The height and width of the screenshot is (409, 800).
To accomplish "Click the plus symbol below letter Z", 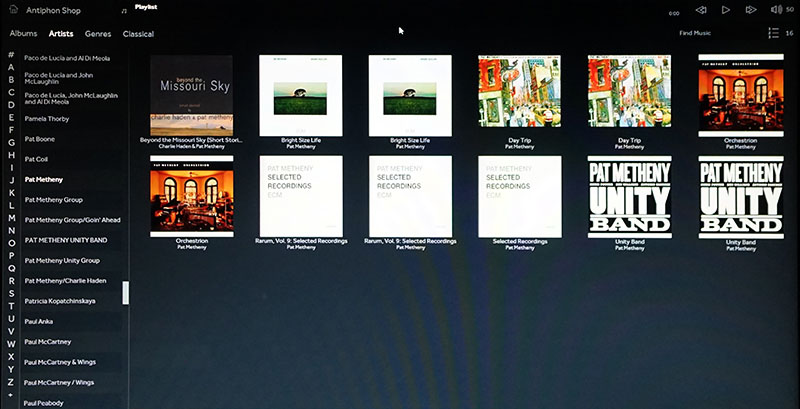I will (x=10, y=394).
